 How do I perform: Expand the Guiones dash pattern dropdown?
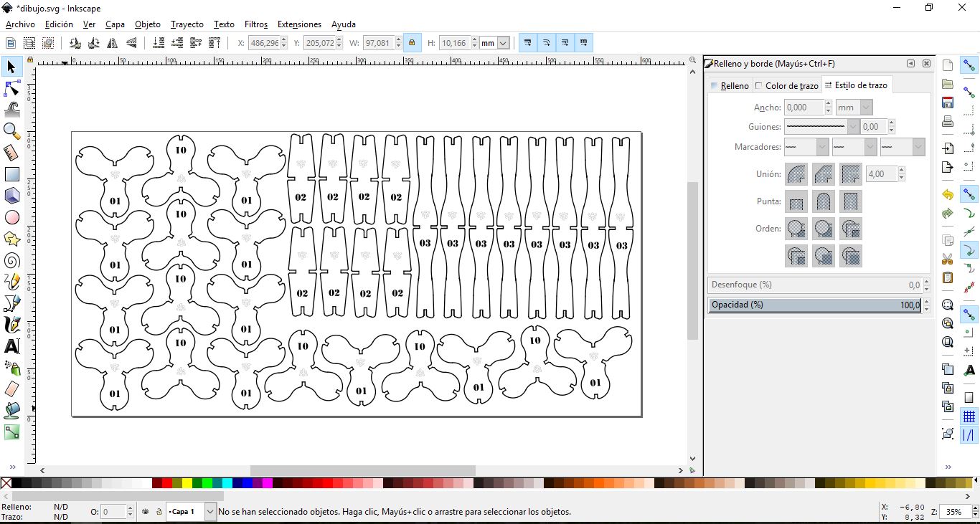tap(853, 127)
